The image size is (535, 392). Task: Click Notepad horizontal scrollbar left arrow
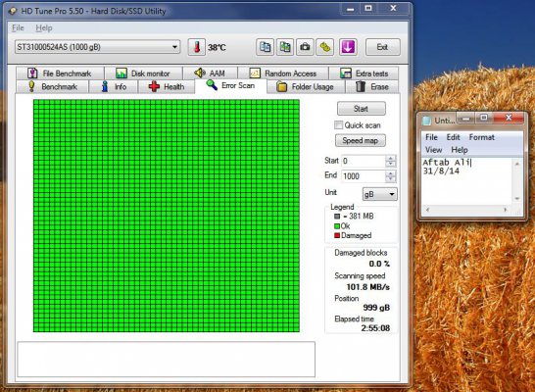tap(427, 210)
